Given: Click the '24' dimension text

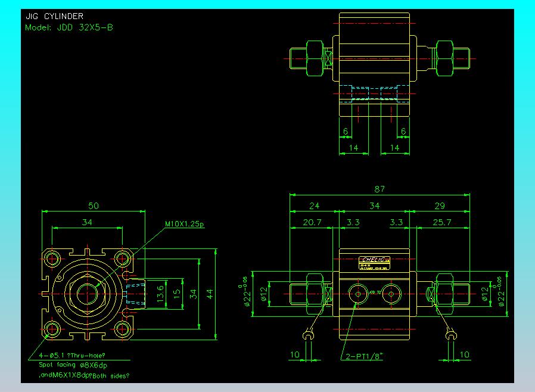Looking at the screenshot, I should [x=314, y=206].
